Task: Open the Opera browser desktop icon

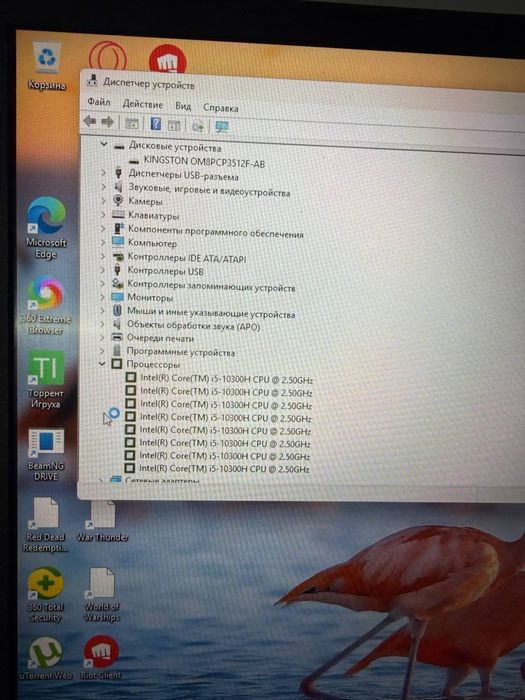Action: pyautogui.click(x=108, y=56)
